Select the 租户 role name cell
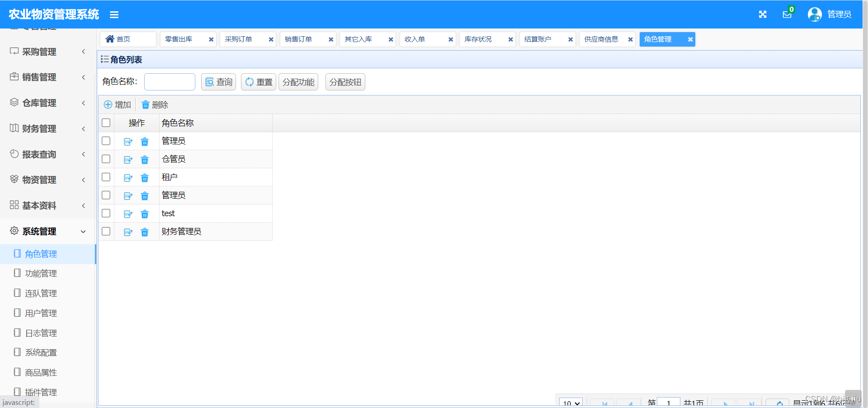The image size is (868, 408). (216, 177)
